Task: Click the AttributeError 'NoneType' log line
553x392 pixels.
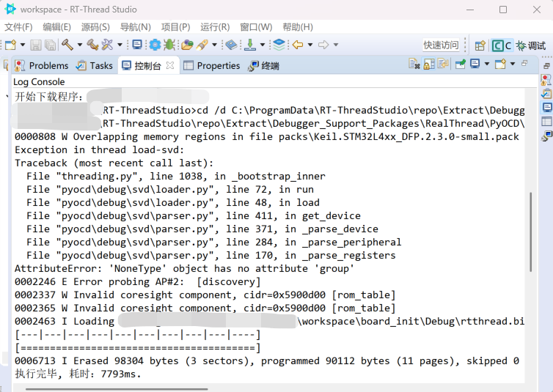Action: (184, 269)
